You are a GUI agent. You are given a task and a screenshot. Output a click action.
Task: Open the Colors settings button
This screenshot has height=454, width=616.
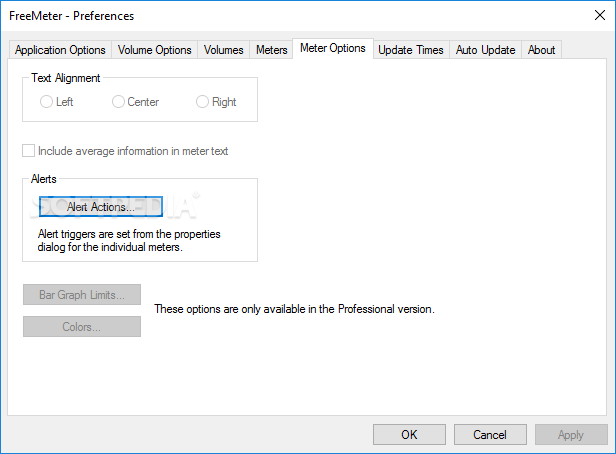(82, 326)
